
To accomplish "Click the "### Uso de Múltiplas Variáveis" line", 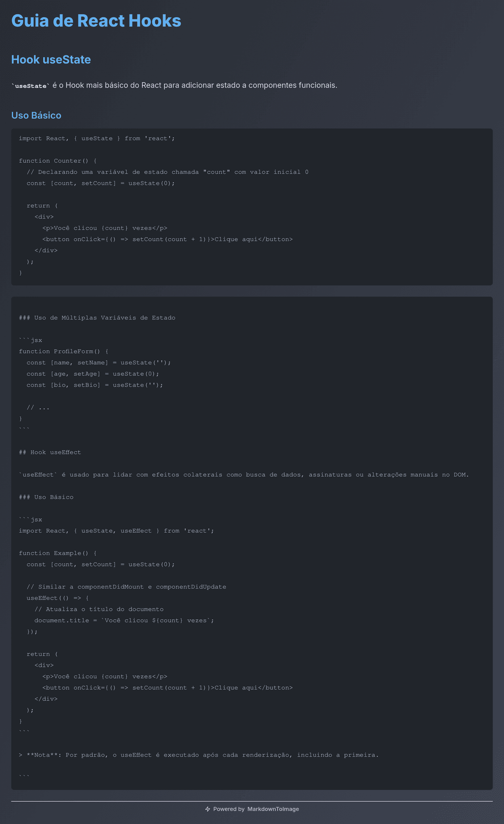I will 97,318.
